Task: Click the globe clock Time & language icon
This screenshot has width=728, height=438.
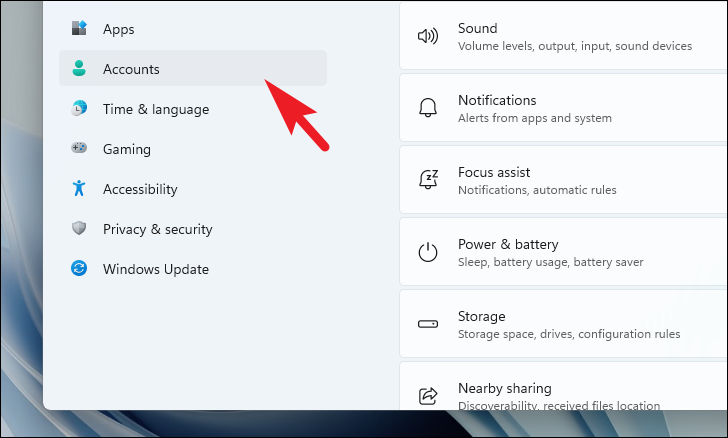Action: [x=79, y=108]
